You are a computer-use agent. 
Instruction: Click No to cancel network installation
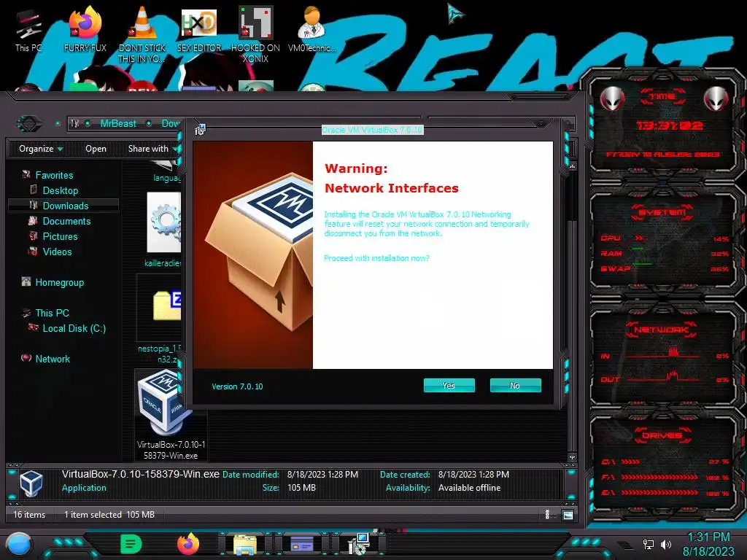pos(515,385)
